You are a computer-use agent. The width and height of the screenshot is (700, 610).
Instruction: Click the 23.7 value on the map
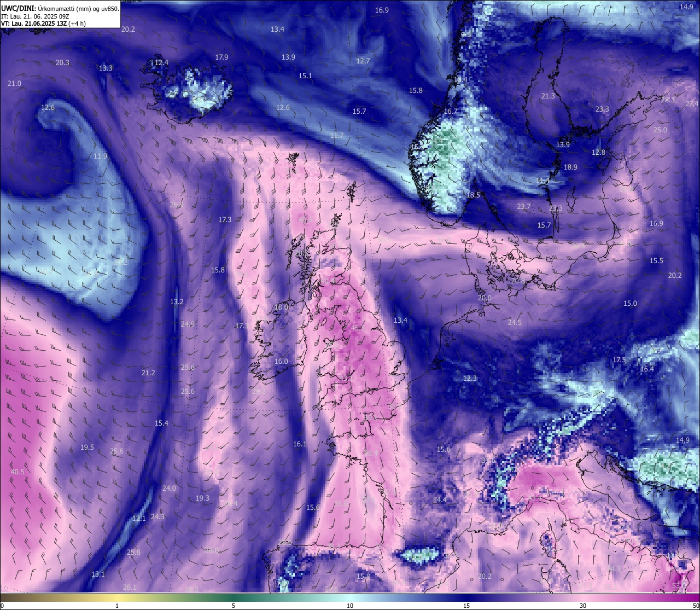click(x=523, y=206)
